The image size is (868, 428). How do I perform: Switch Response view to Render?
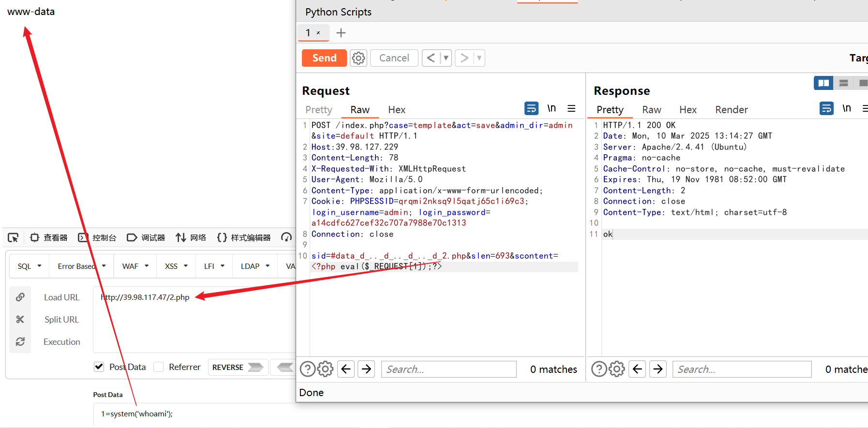[x=732, y=110]
